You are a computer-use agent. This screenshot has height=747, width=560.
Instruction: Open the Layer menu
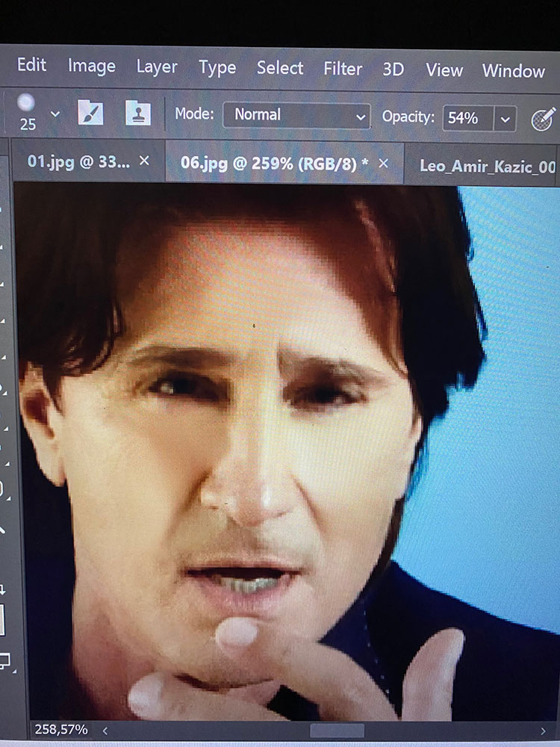157,67
